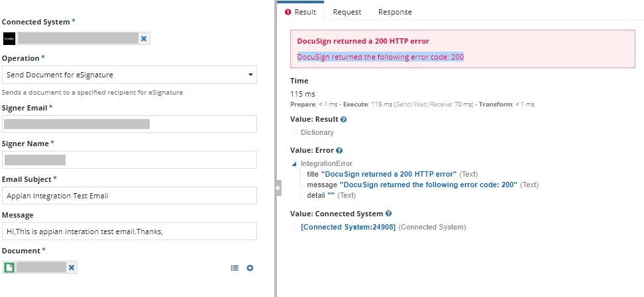Switch to the Request tab
Viewport: 644px width, 297px height.
[x=347, y=12]
